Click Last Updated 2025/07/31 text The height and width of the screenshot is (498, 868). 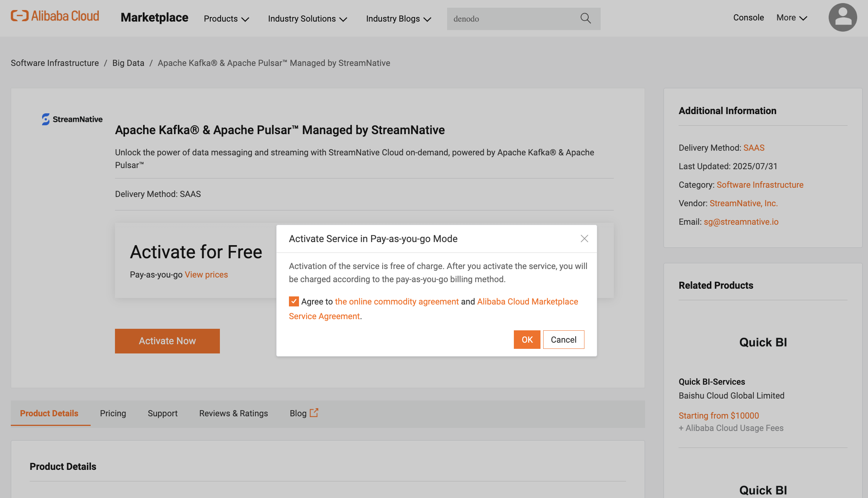click(728, 166)
